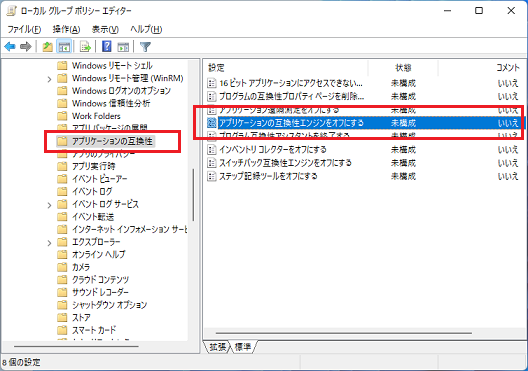
Task: Select イベント転送 folder
Action: point(93,216)
